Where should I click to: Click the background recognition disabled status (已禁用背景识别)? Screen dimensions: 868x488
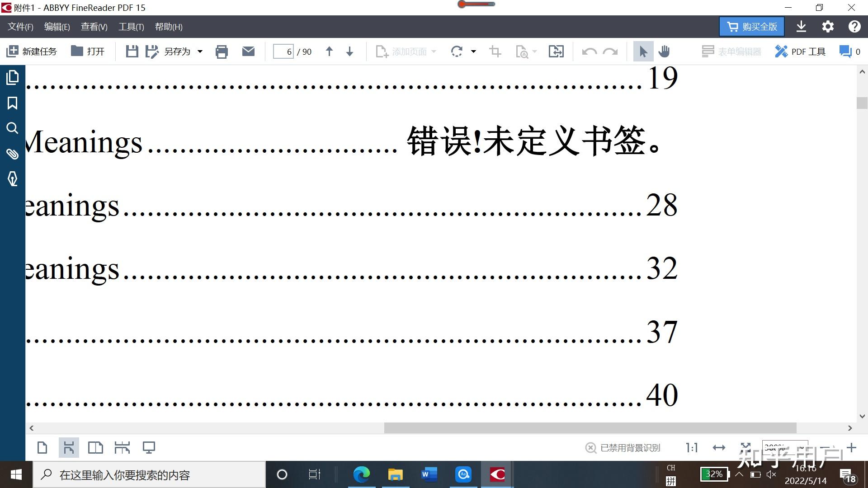pos(623,448)
